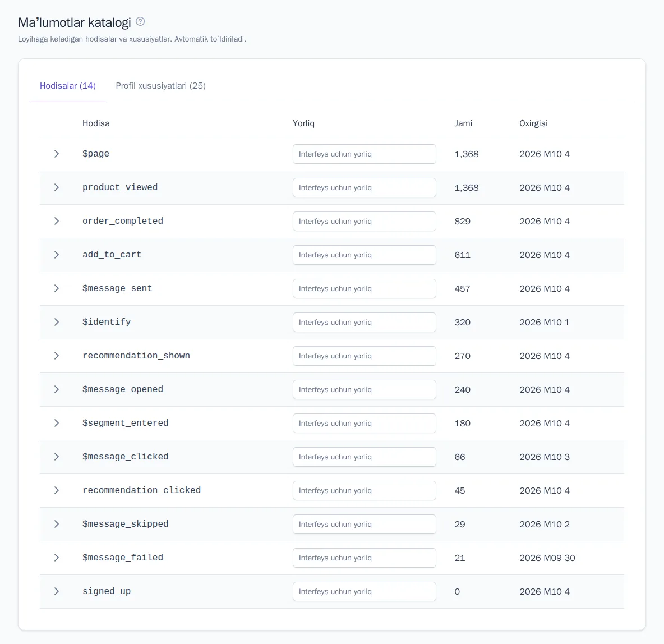Click the 2026 M09 30 date
Image resolution: width=664 pixels, height=644 pixels.
pos(547,558)
